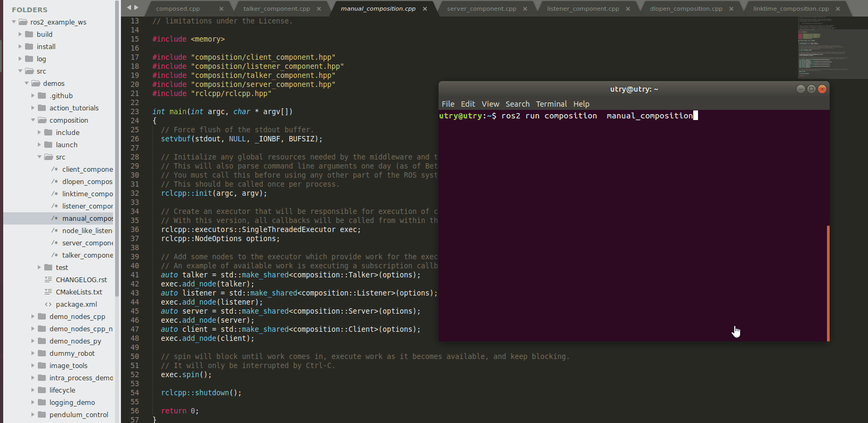Viewport: 868px width, 423px height.
Task: Open the terminal File menu
Action: [448, 104]
